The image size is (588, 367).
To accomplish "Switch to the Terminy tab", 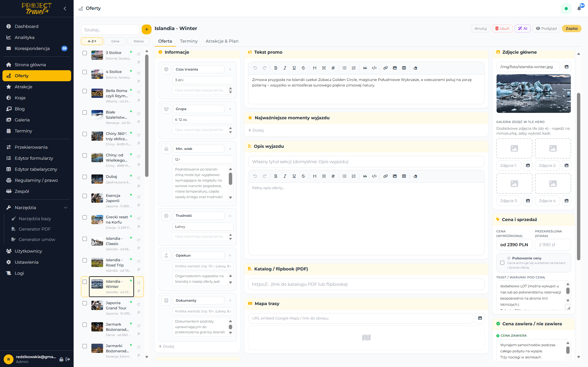I will tap(189, 41).
